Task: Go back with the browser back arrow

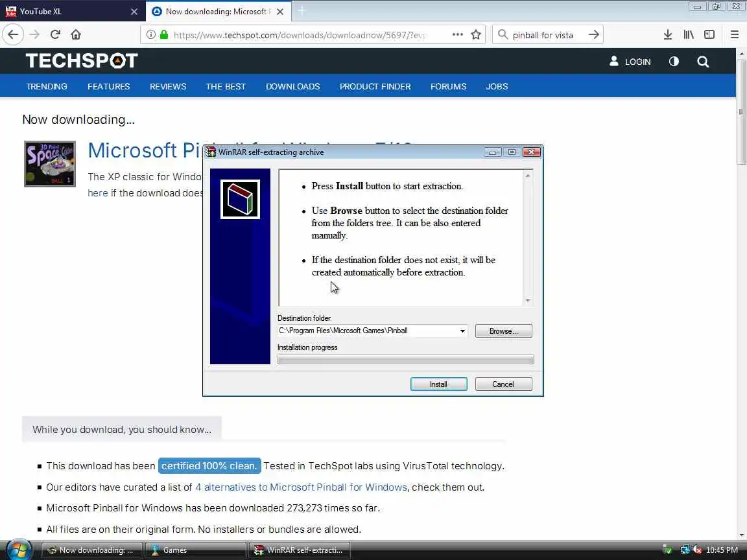Action: [x=13, y=34]
